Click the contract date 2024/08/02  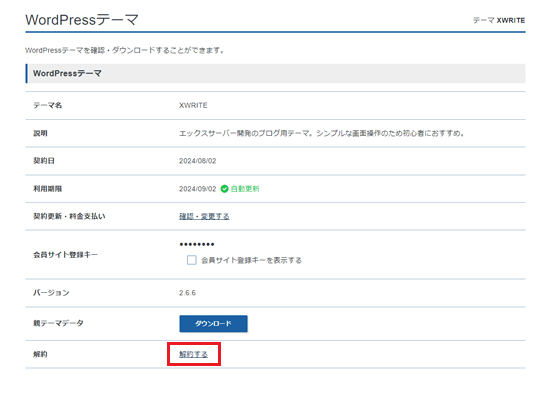pos(197,161)
